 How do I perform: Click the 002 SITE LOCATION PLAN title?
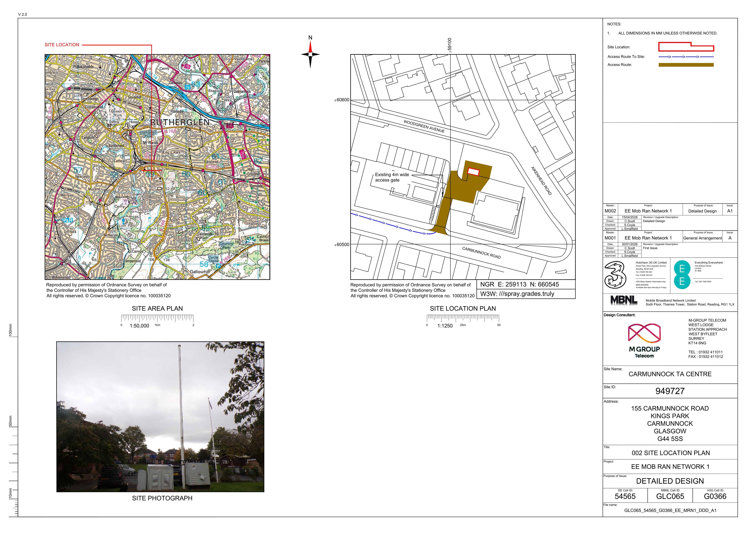click(x=670, y=453)
